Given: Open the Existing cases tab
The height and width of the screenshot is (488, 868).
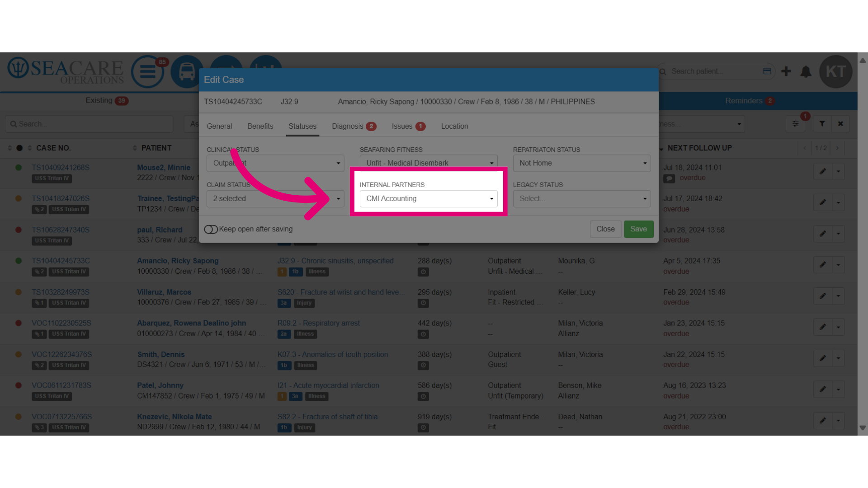Looking at the screenshot, I should click(107, 100).
